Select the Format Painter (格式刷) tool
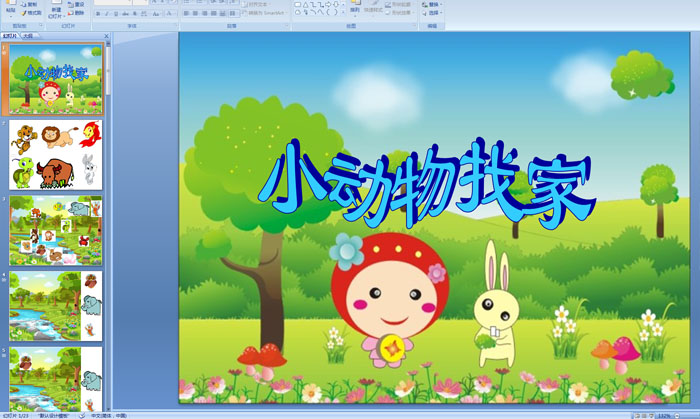The height and width of the screenshot is (419, 700). pos(33,13)
